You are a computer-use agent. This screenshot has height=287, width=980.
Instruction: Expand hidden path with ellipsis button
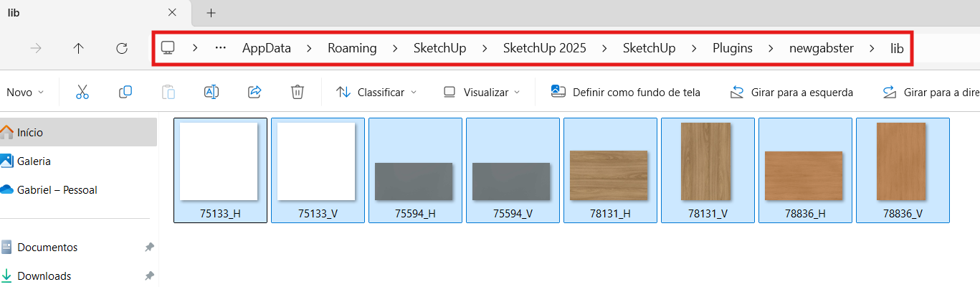click(221, 48)
